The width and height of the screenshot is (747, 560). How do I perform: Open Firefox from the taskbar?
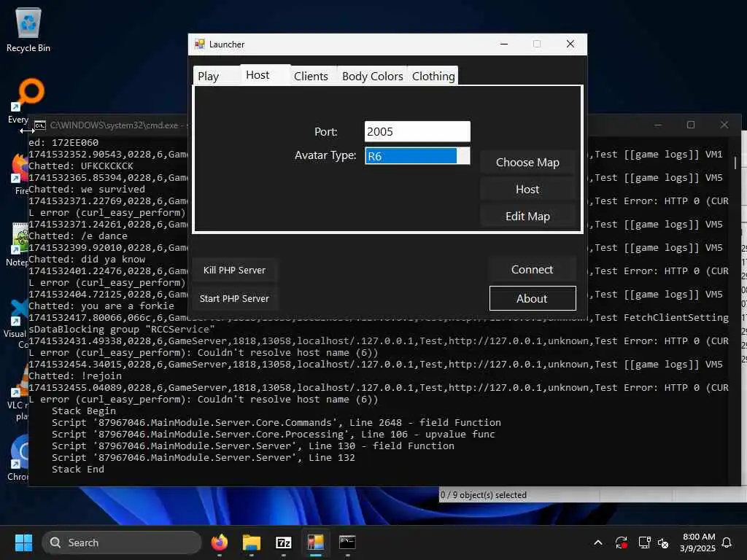click(219, 542)
